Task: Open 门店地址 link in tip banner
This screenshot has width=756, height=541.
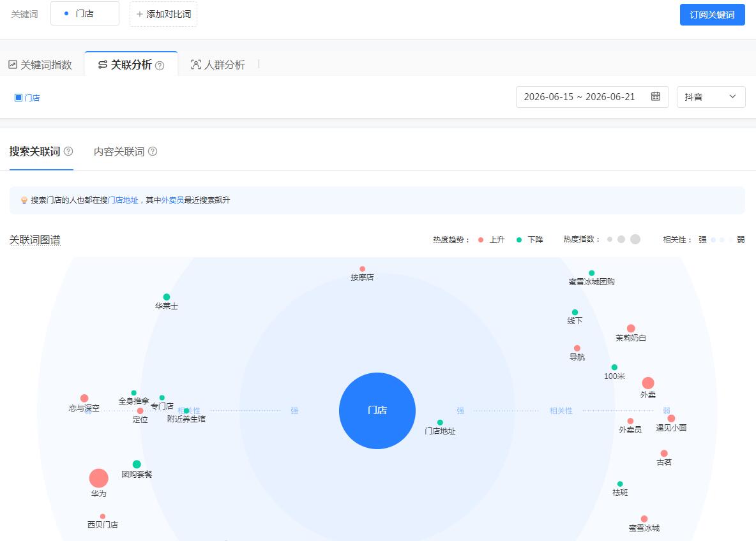Action: tap(123, 200)
